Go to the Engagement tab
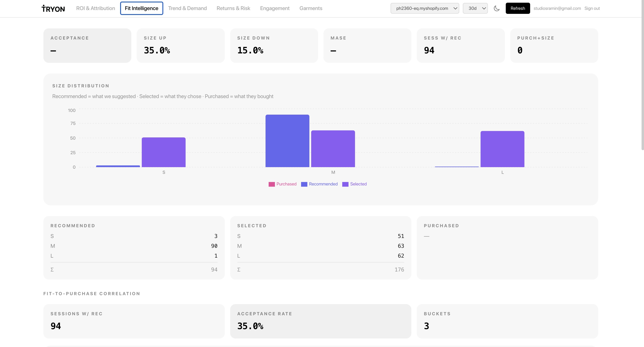644x347 pixels. (275, 8)
